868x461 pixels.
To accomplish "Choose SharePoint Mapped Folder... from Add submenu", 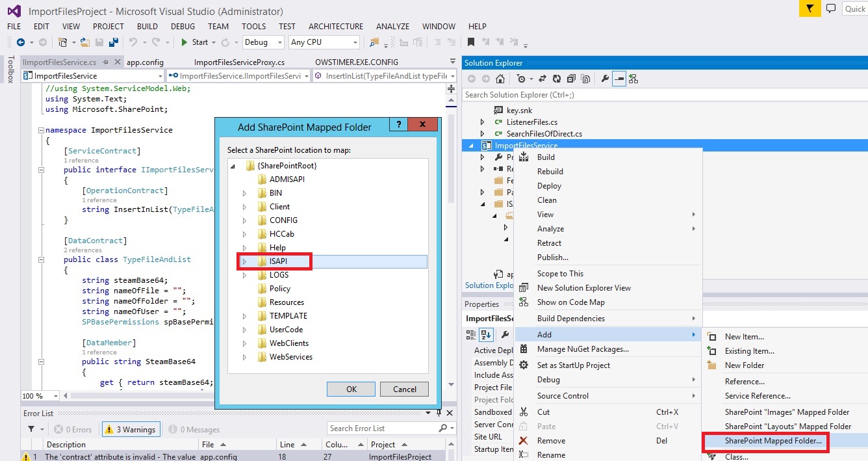I will point(773,441).
